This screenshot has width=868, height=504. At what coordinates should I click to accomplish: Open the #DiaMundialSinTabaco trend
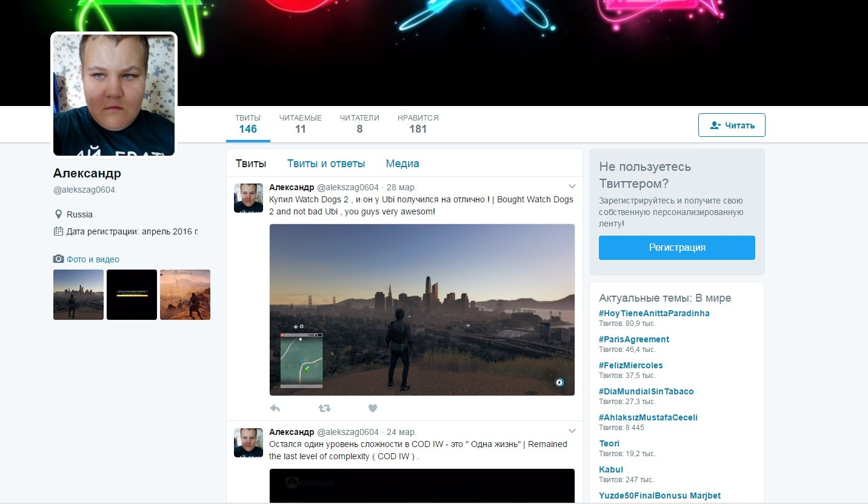[x=646, y=391]
